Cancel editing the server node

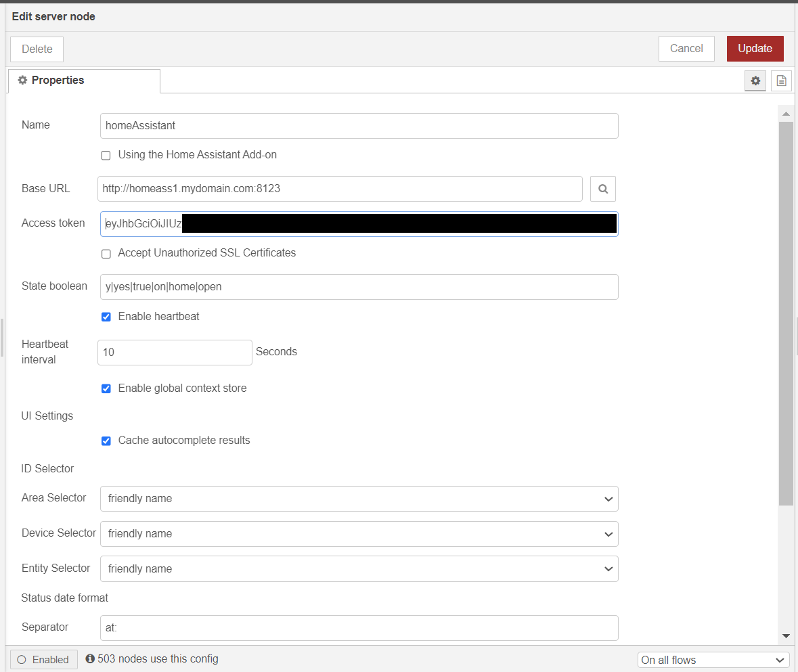click(686, 48)
